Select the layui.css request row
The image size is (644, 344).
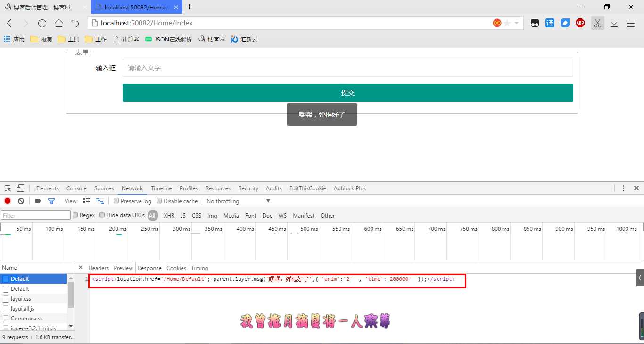tap(34, 299)
